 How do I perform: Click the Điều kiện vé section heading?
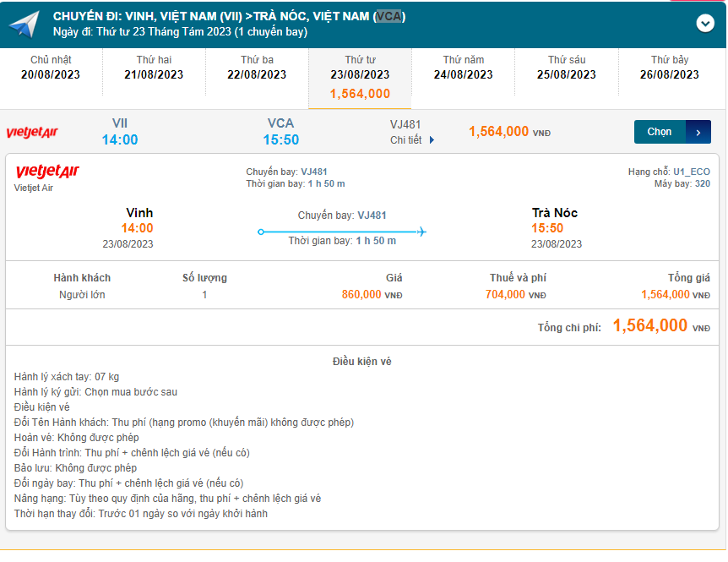click(362, 362)
